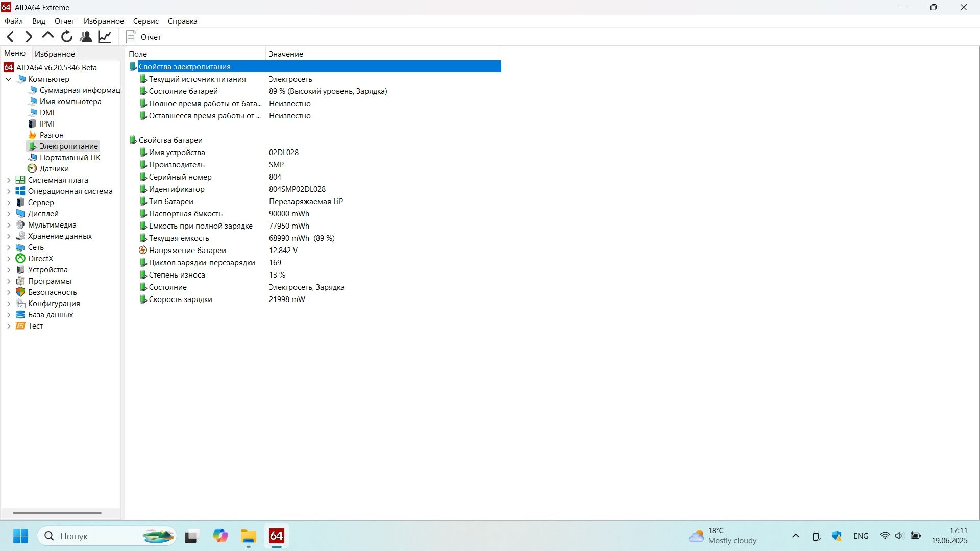Click the База данных database icon
This screenshot has height=551, width=980.
click(x=20, y=315)
